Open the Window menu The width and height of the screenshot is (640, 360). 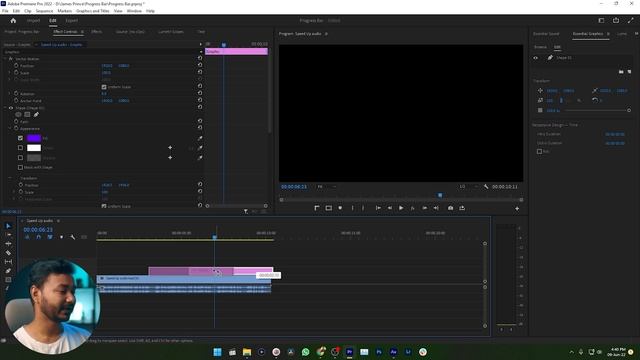tap(134, 11)
